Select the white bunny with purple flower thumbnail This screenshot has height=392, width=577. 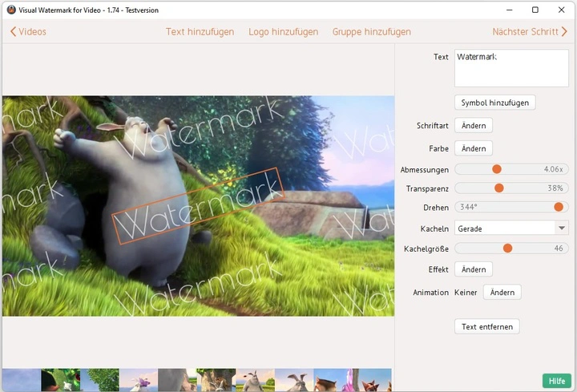(x=139, y=380)
